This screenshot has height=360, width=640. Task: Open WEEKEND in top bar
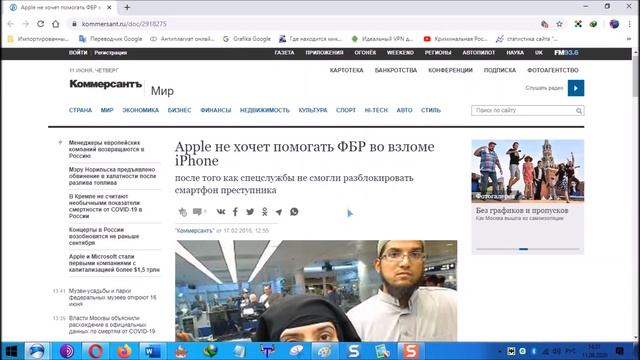[400, 53]
